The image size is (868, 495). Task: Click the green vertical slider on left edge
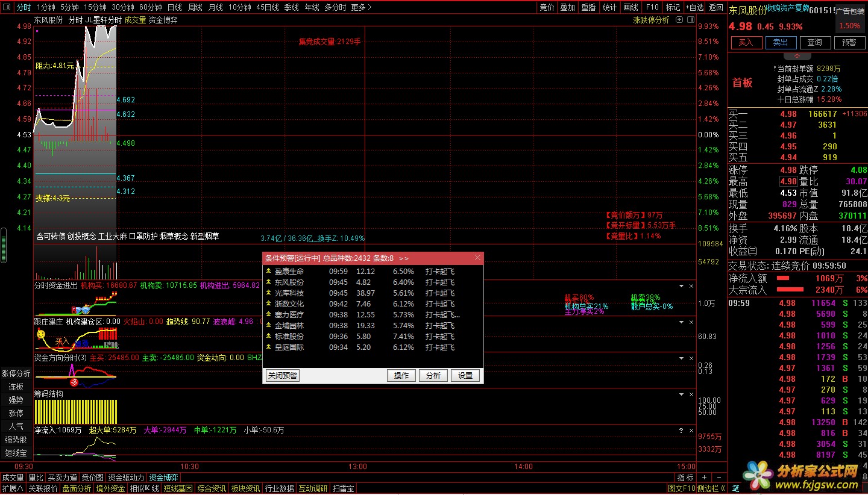click(x=4, y=245)
